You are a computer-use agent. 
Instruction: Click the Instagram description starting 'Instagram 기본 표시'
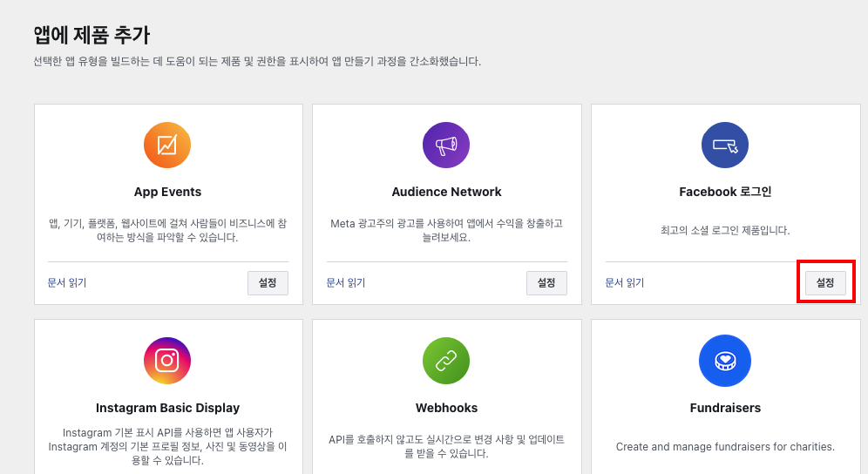click(167, 446)
